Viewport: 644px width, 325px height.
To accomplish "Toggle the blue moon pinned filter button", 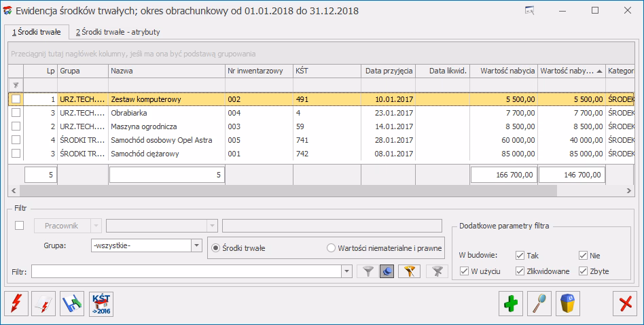I will [x=388, y=271].
